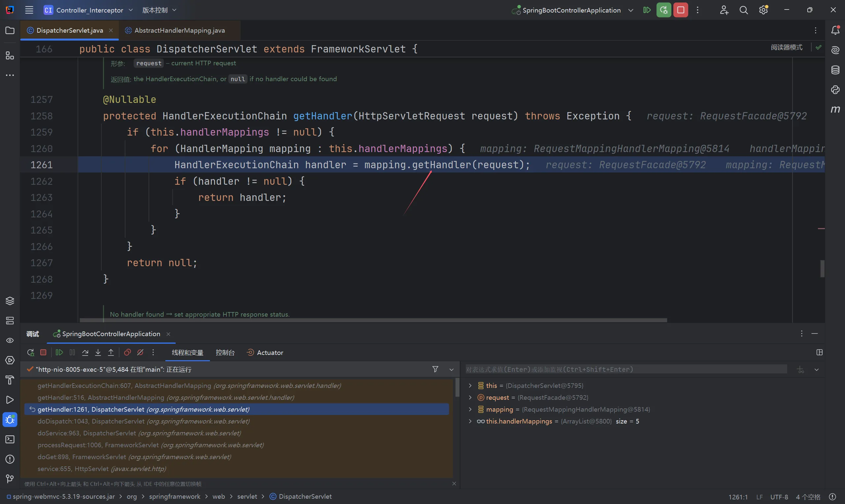Image resolution: width=845 pixels, height=504 pixels.
Task: Open the Structure tool window icon
Action: tap(10, 55)
